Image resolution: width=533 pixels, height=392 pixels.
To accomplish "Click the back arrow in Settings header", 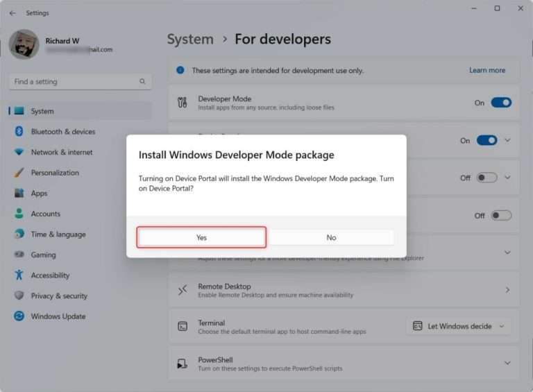I will coord(12,13).
